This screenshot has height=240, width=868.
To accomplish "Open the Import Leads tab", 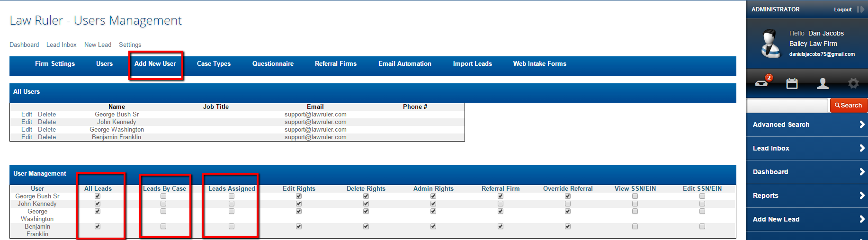I will (472, 63).
